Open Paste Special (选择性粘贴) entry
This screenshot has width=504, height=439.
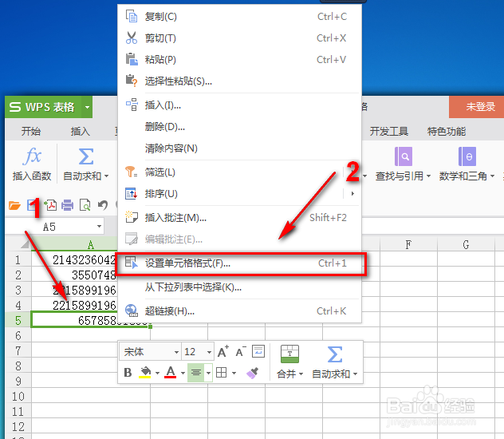[239, 81]
